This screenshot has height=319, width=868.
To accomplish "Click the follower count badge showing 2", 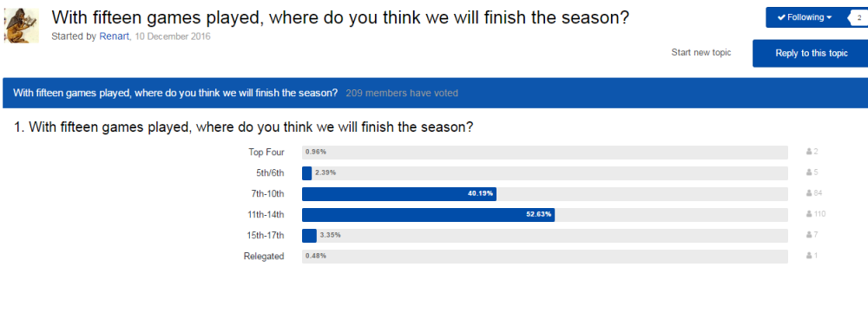I will click(x=858, y=17).
